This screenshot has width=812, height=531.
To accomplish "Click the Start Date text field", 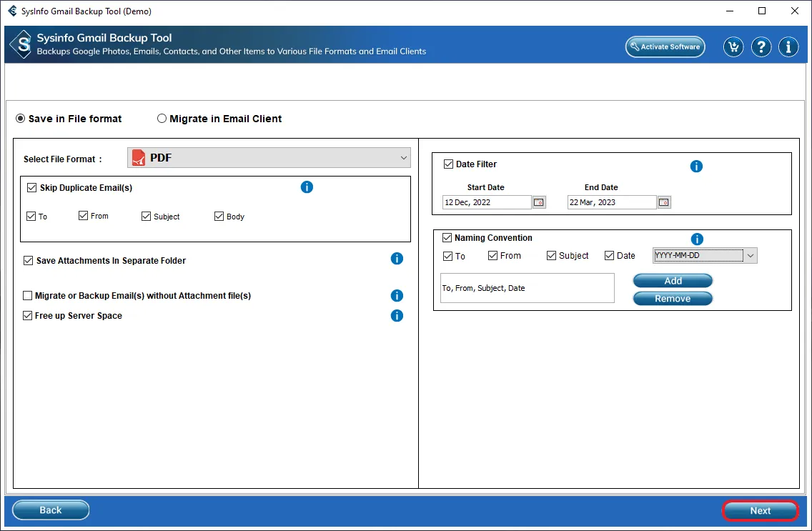I will tap(487, 202).
